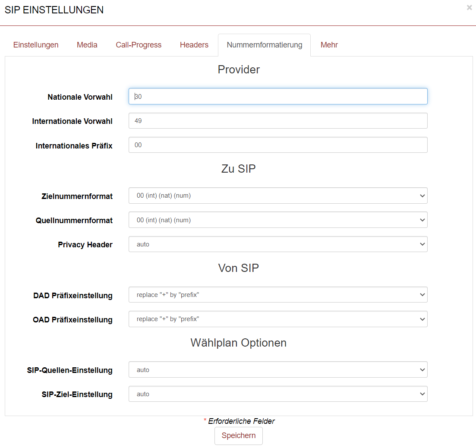
Task: Click the Nationale Vorwahl input field
Action: click(278, 97)
